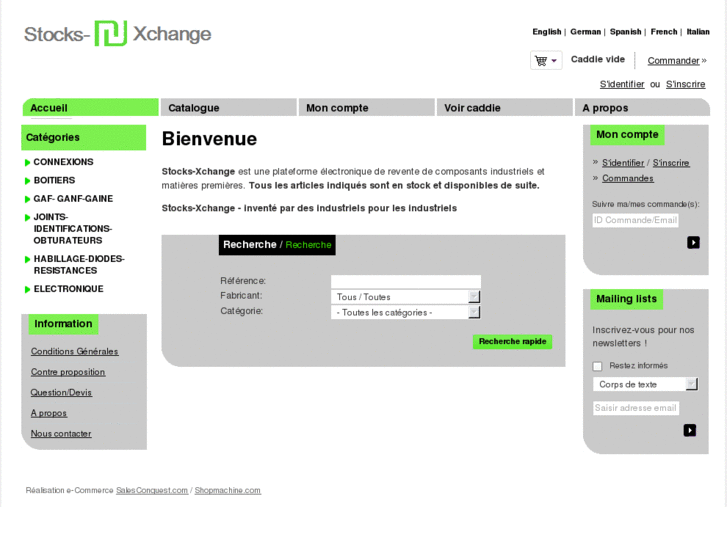The height and width of the screenshot is (545, 727).
Task: Click S'identifier in Mon compte panel
Action: click(x=623, y=163)
